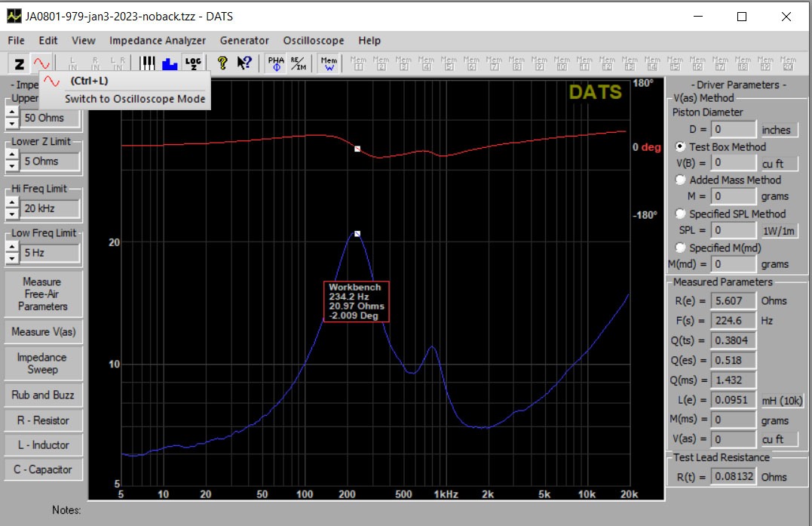Switch to Oscilloscope mode via sine-wave icon
812x526 pixels.
click(x=41, y=63)
